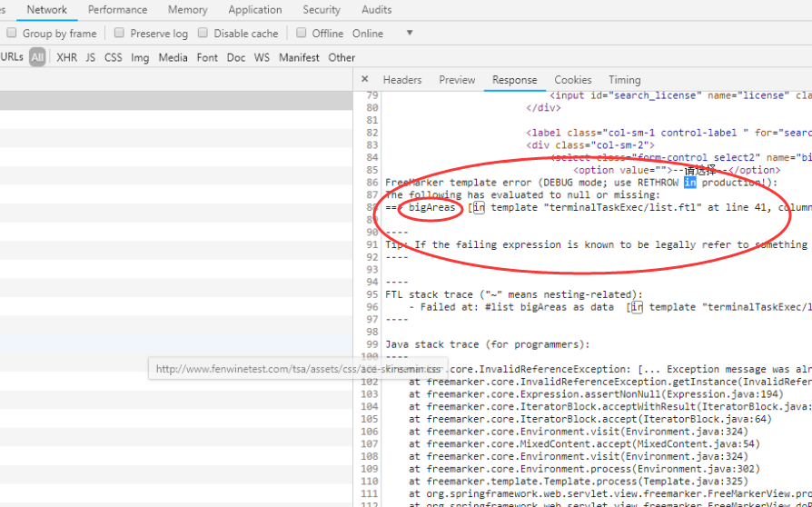Open the Cookies details tab
The height and width of the screenshot is (507, 812).
point(573,80)
